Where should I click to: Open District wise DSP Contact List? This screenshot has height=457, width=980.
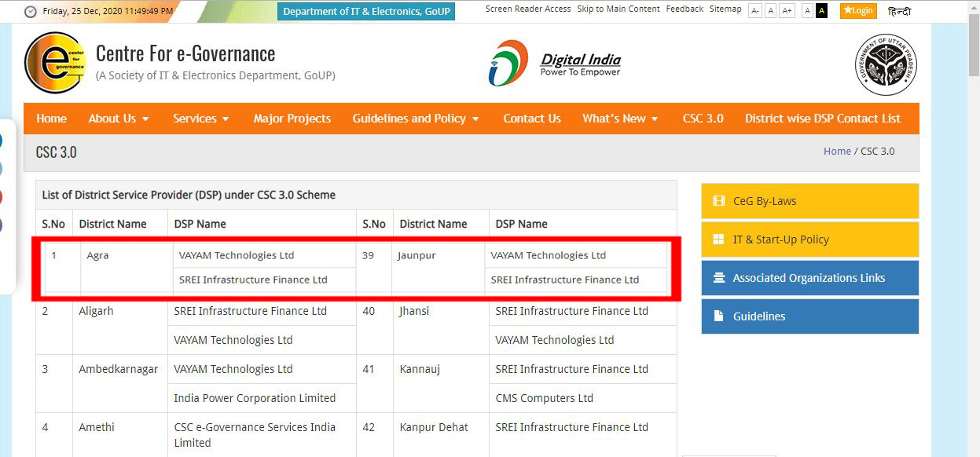click(x=823, y=119)
